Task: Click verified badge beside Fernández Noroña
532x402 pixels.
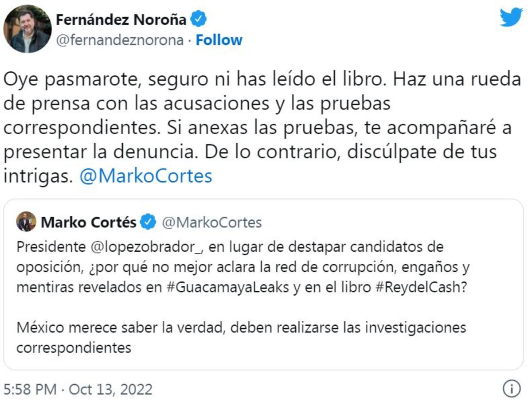Action: click(x=198, y=19)
